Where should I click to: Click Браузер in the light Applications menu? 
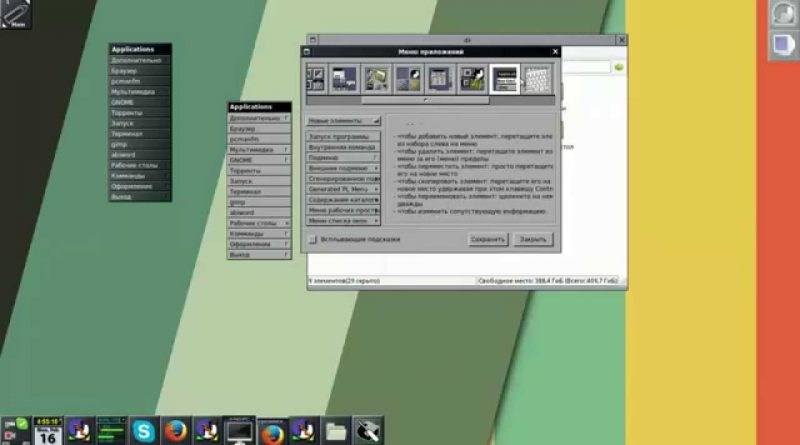coord(259,129)
